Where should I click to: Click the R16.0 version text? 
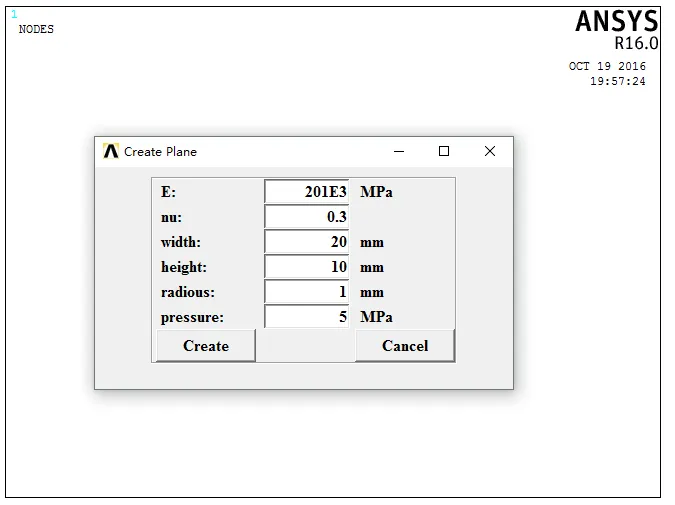pyautogui.click(x=636, y=43)
